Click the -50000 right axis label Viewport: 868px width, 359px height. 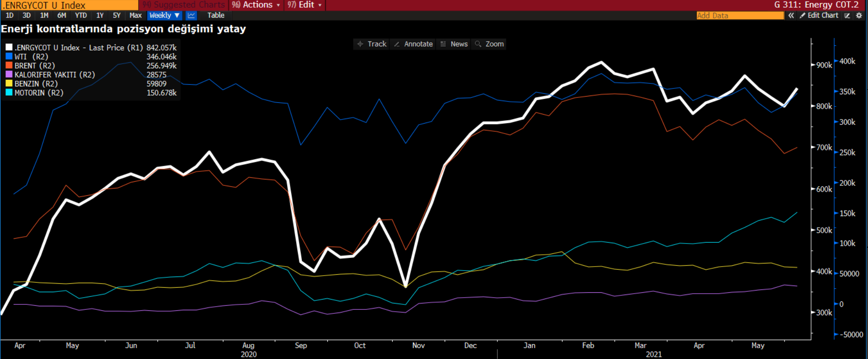pos(851,335)
